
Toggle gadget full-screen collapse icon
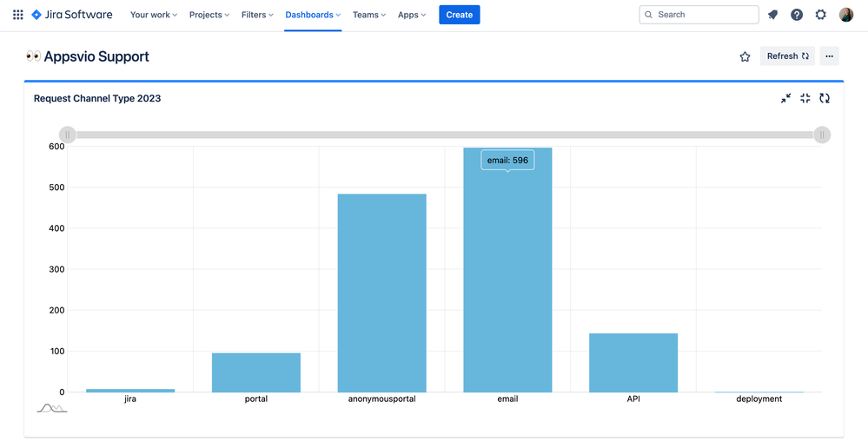[x=805, y=98]
